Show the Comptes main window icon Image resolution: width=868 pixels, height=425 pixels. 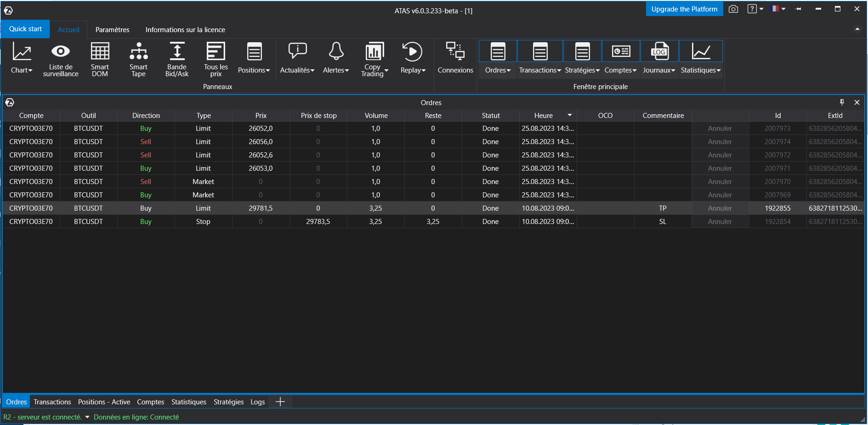point(621,51)
